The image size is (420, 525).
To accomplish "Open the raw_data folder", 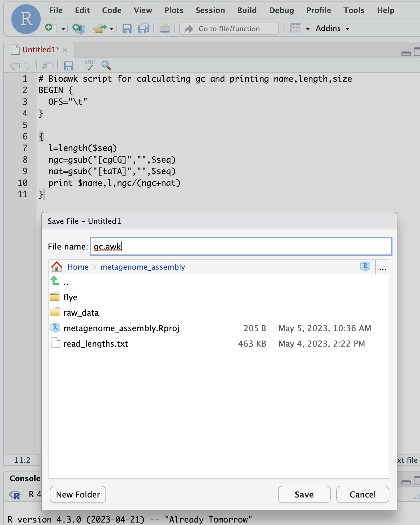I will tap(81, 313).
